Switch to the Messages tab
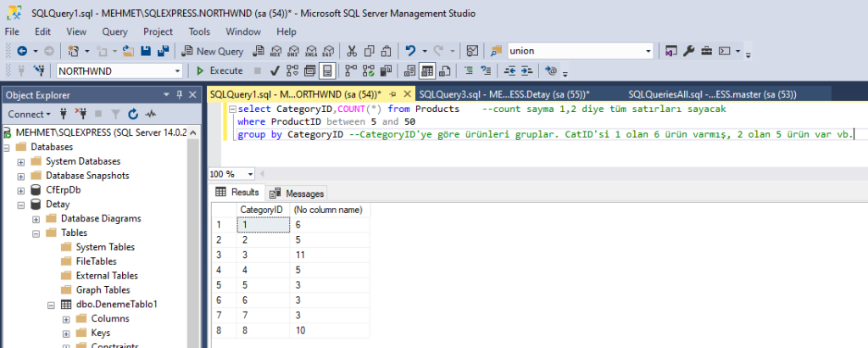868x348 pixels. click(297, 194)
